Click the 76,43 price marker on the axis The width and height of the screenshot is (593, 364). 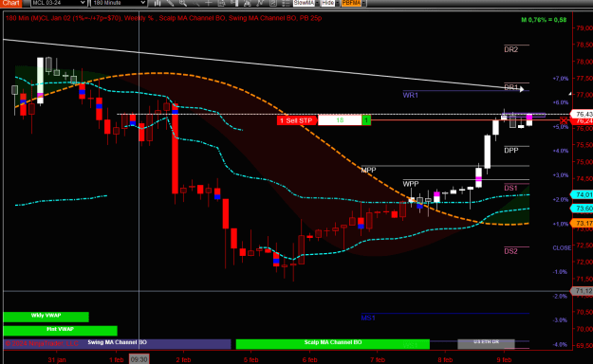[582, 114]
